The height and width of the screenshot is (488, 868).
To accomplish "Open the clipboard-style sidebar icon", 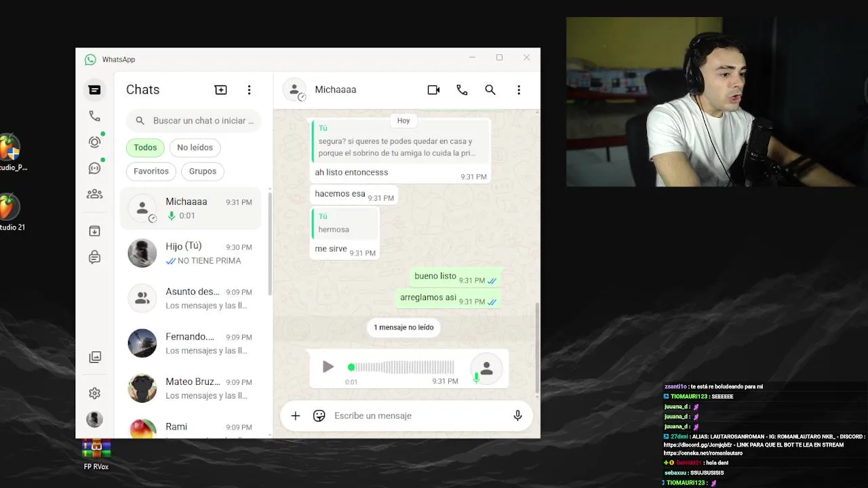I will coord(94,257).
